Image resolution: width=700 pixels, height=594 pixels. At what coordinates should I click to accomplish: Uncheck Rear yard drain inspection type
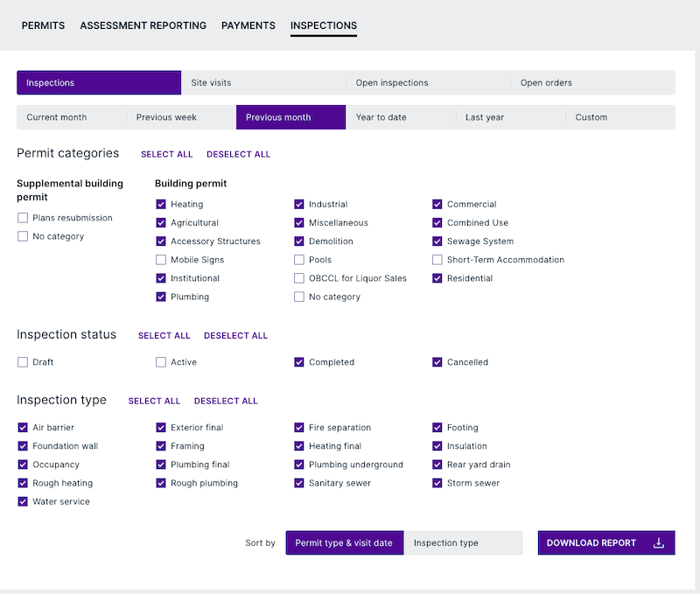coord(437,465)
